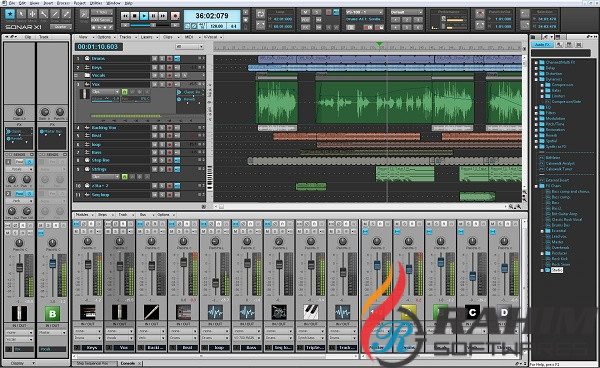Arm record on the Strings track
600x368 pixels.
[x=170, y=169]
